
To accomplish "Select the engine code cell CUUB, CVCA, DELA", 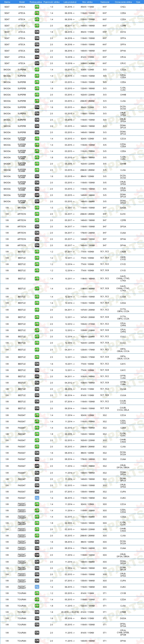I will (x=123, y=408).
